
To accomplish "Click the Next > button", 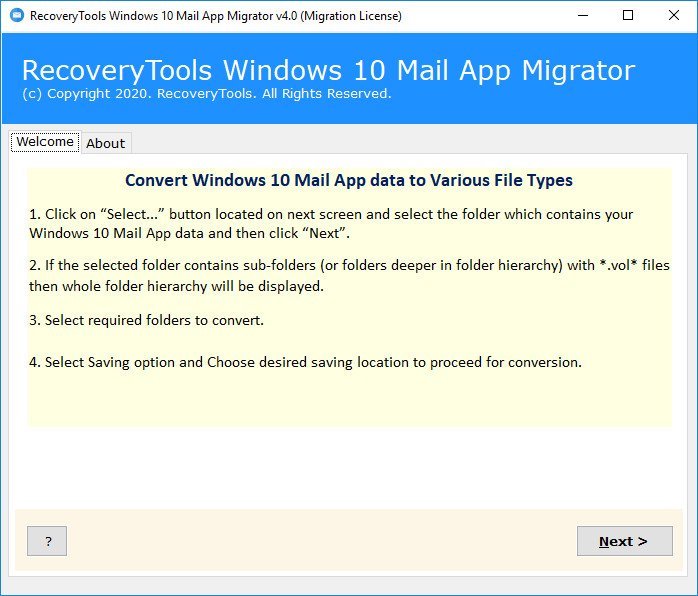I will [625, 541].
